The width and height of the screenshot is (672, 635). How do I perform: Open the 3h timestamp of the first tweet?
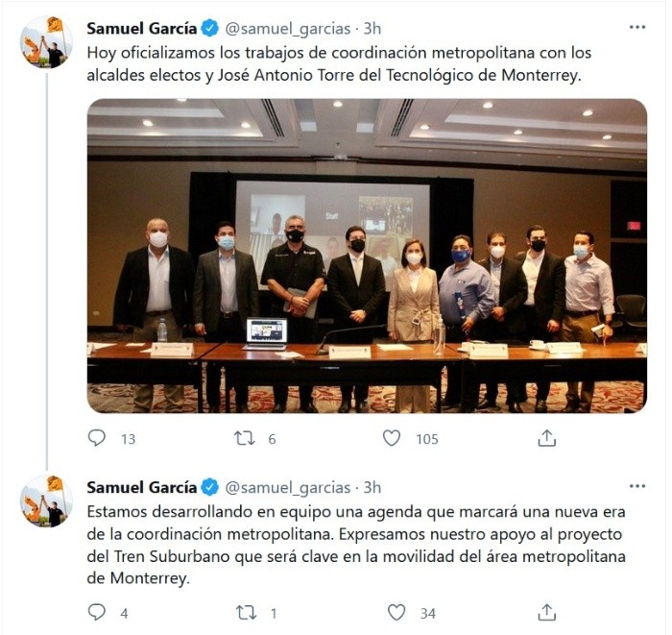(x=372, y=28)
